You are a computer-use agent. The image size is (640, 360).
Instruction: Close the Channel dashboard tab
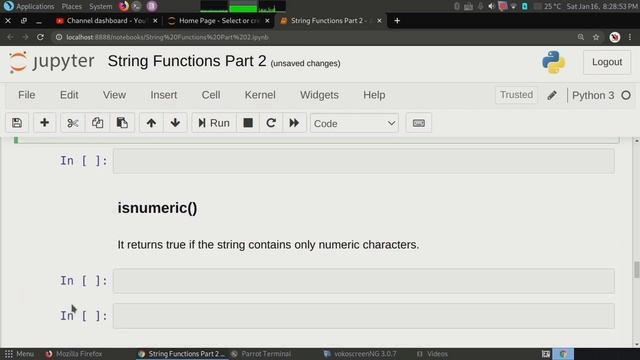(155, 20)
